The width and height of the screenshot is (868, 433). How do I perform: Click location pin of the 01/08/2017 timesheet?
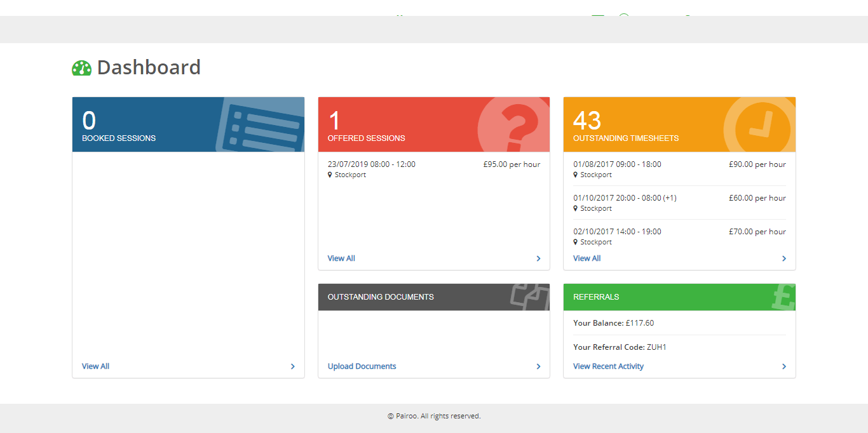click(576, 175)
